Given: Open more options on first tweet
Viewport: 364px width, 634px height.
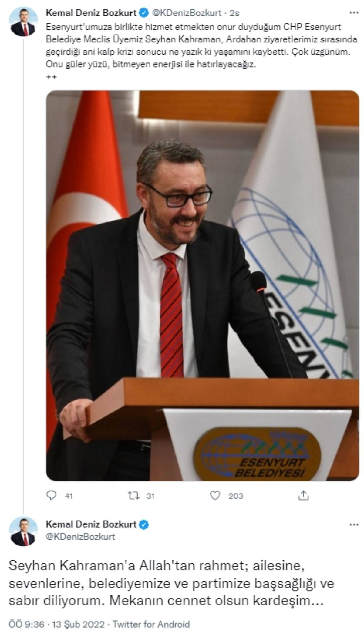Looking at the screenshot, I should tap(354, 13).
